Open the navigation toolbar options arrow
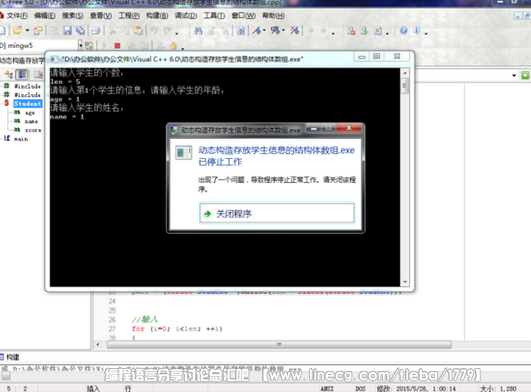This screenshot has height=392, width=531. point(333,33)
